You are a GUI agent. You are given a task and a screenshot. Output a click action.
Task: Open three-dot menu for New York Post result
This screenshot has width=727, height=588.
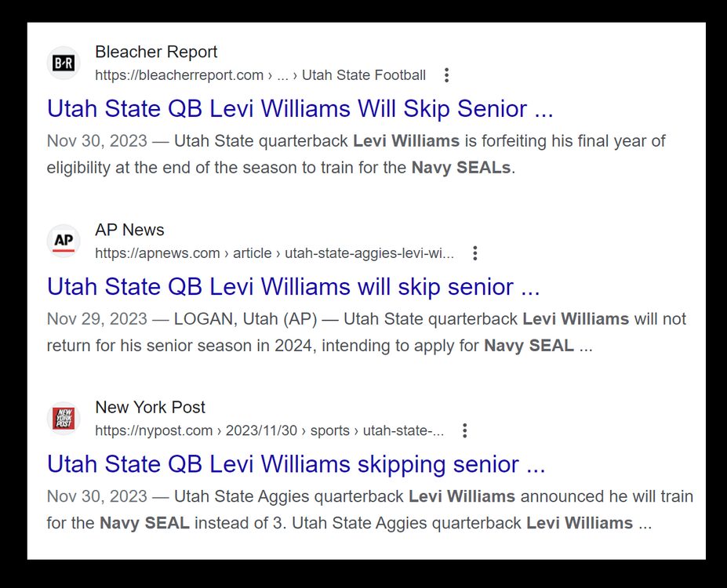[465, 430]
